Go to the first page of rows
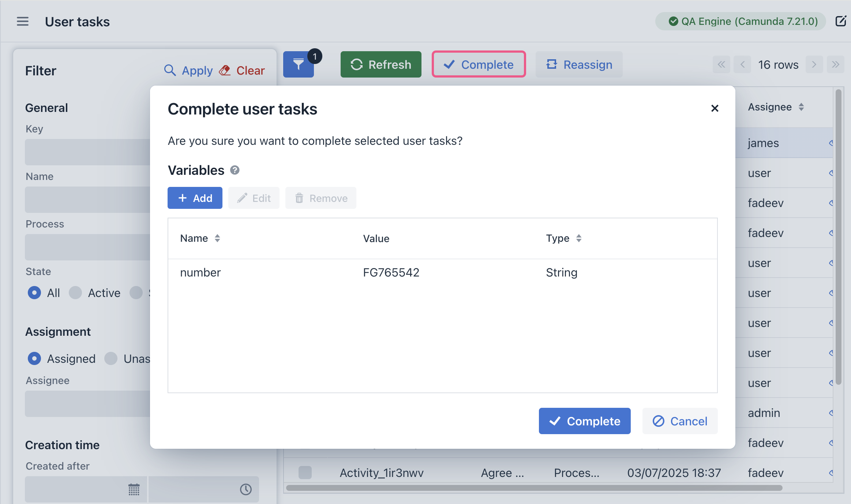This screenshot has height=504, width=851. coord(721,64)
